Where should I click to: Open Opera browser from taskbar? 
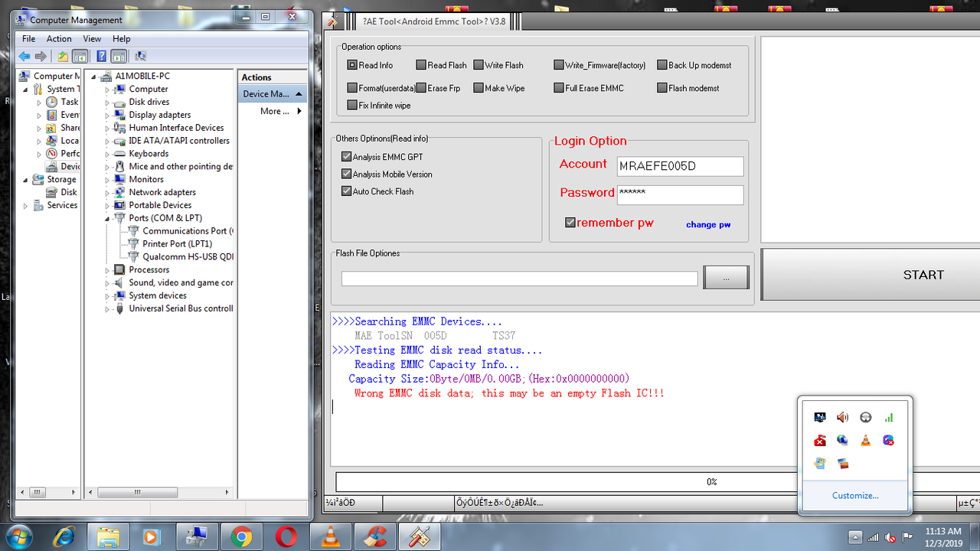286,536
